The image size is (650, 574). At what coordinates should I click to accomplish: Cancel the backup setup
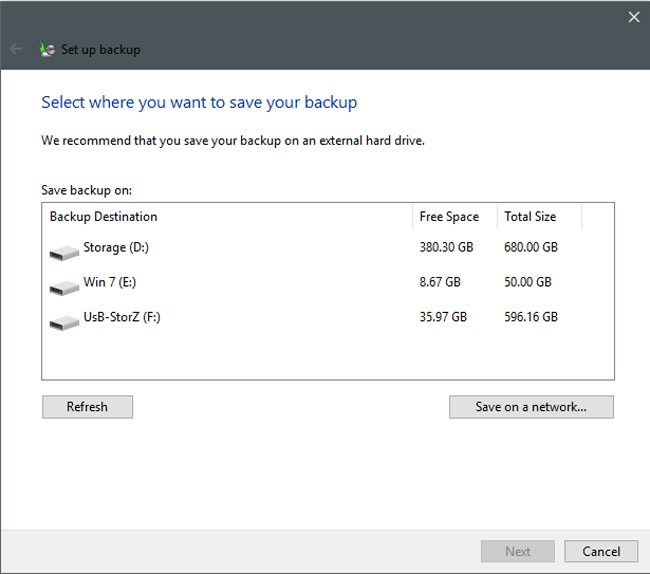[601, 551]
